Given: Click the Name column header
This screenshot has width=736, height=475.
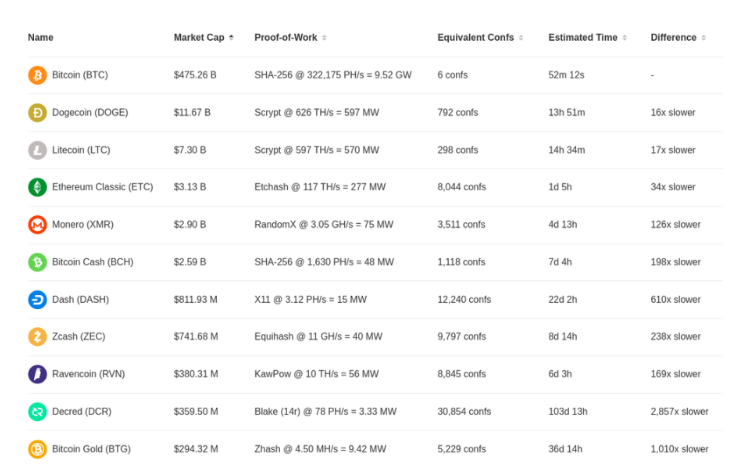Looking at the screenshot, I should [40, 38].
